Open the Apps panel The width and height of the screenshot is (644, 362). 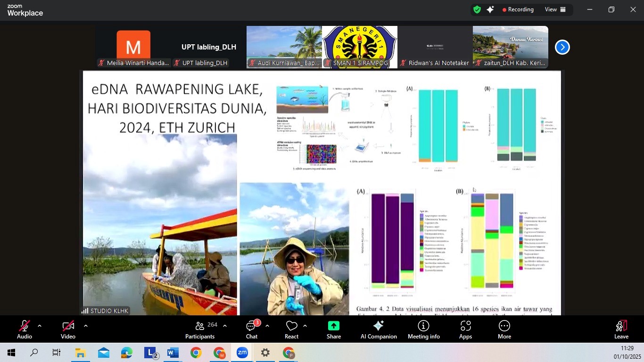(x=465, y=329)
